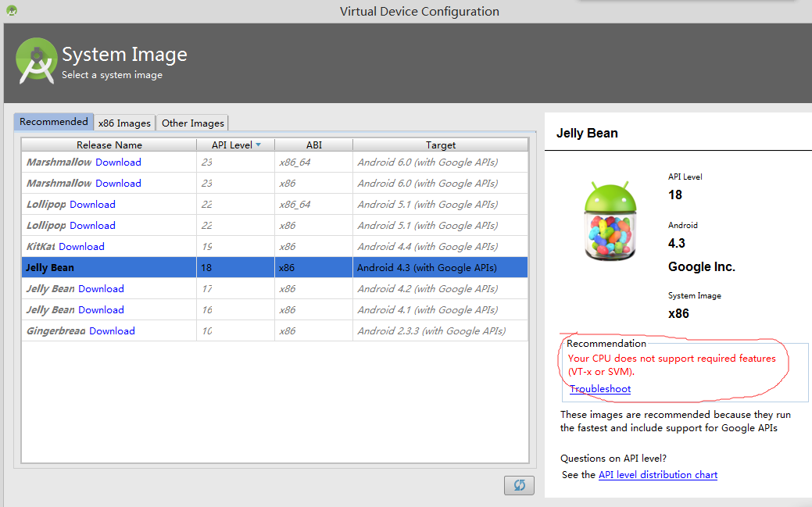Open the Other Images tab
Screen dimensions: 812x507
pyautogui.click(x=192, y=123)
